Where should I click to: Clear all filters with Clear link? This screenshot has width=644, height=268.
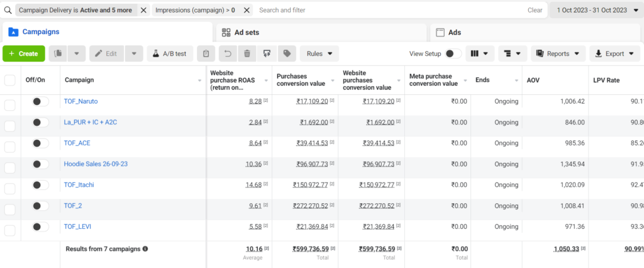coord(535,10)
